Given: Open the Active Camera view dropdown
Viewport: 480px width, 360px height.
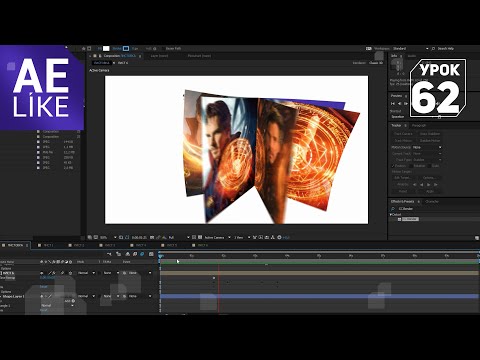Looking at the screenshot, I should (x=217, y=237).
